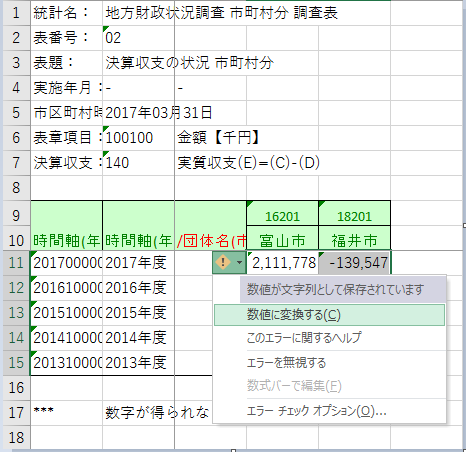
Task: Click row header 11
Action: [x=16, y=263]
